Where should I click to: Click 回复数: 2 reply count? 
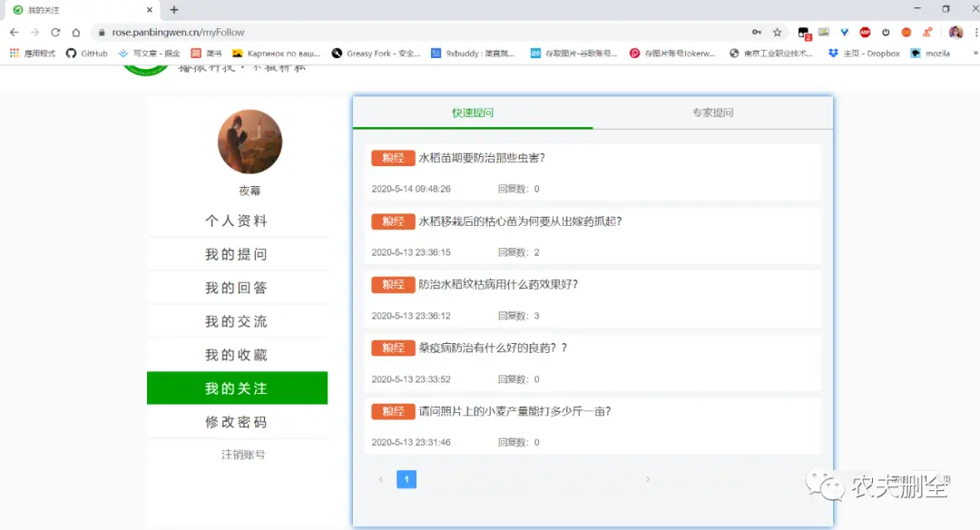coord(519,252)
